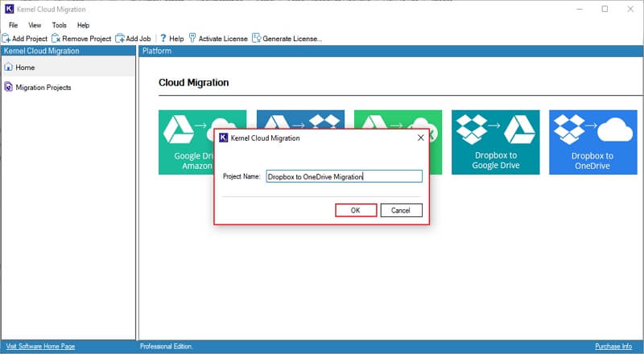Viewport: 644px width, 354px height.
Task: Click the Professional Edition status text
Action: tap(167, 346)
